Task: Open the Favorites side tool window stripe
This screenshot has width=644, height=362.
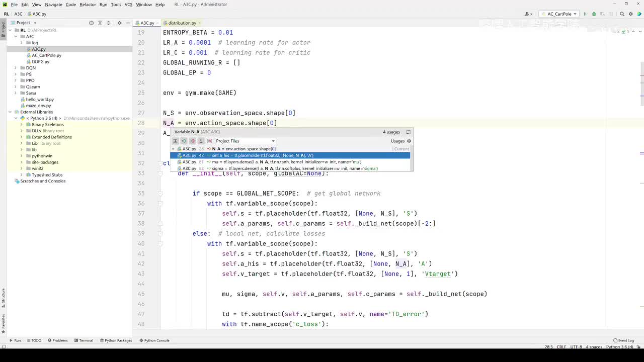Action: (3, 323)
